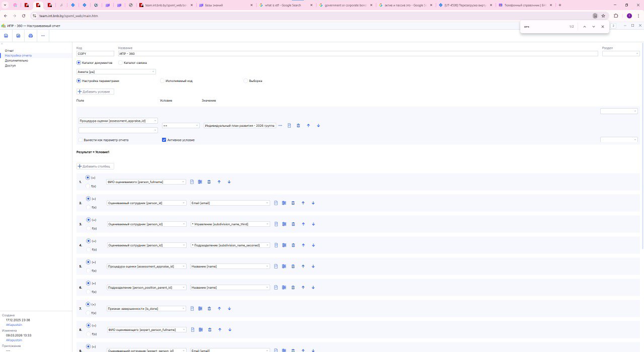The width and height of the screenshot is (644, 352).
Task: Select the 'Каталог-связка' radio button
Action: [x=120, y=63]
